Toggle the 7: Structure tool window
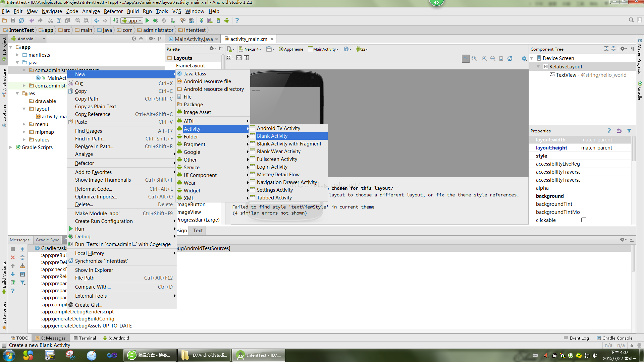Screen dimensions: 644x362 (x=4, y=83)
